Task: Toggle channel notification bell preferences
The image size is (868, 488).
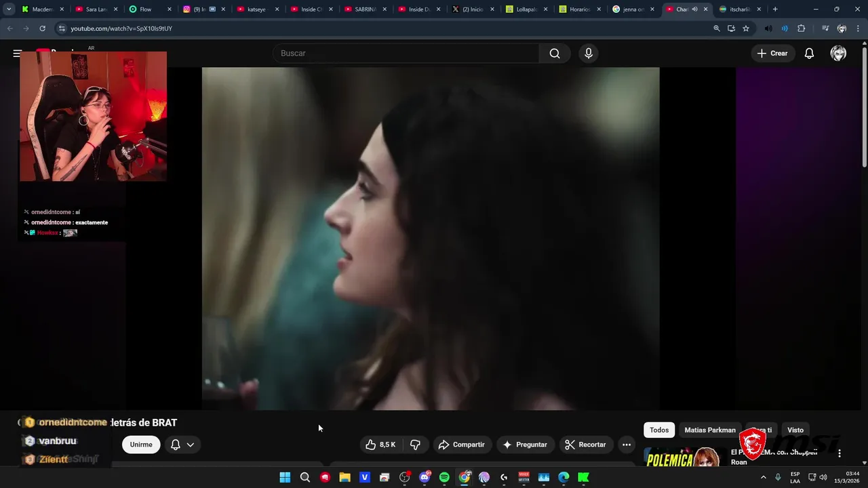Action: (182, 445)
